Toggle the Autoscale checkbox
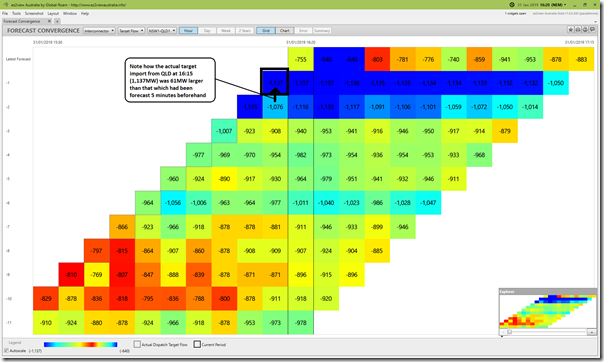Viewport: 604px width, 362px height. point(6,350)
